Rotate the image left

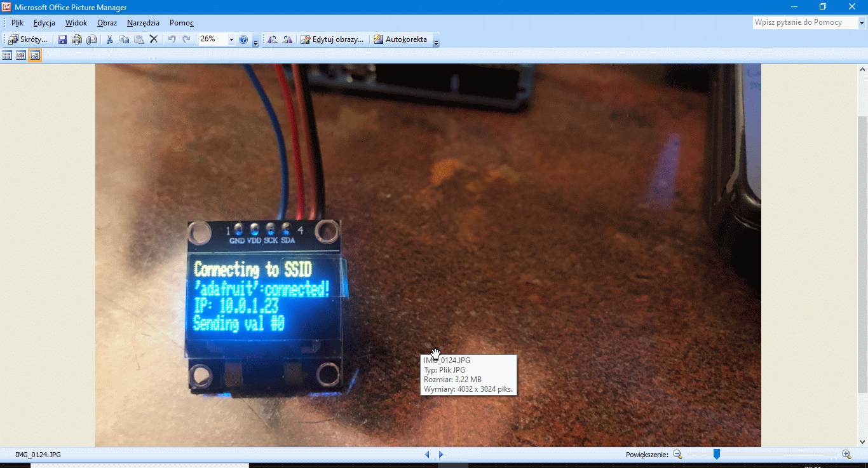[x=273, y=39]
